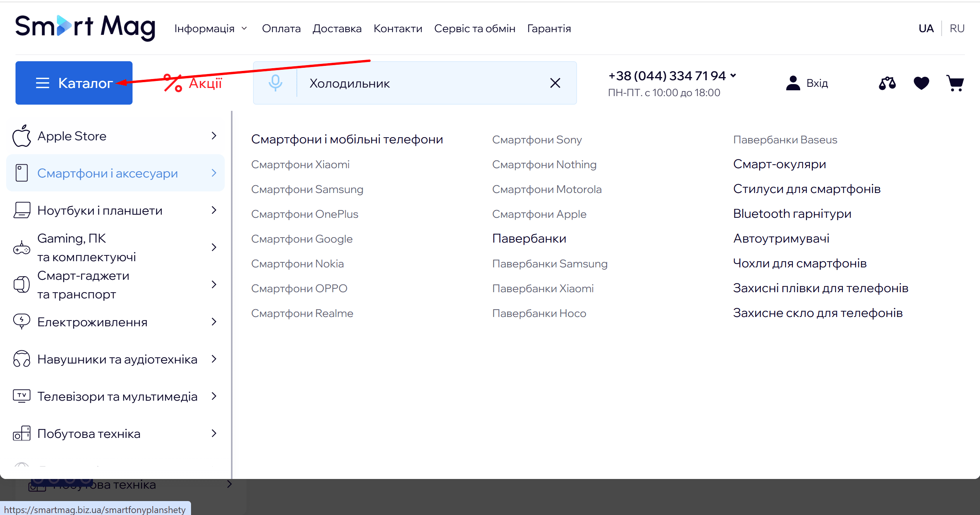This screenshot has width=980, height=515.
Task: Click the percent sign Акції icon
Action: 172,83
